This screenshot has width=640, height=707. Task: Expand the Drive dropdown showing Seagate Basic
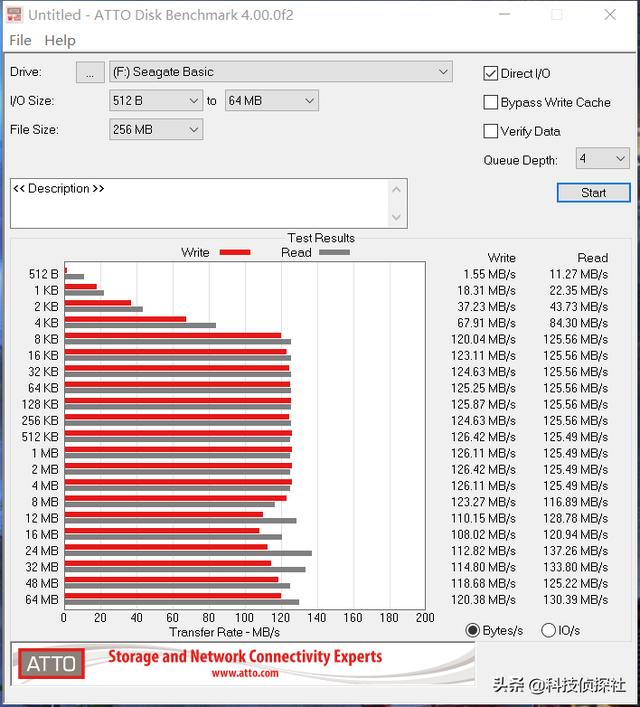click(281, 72)
